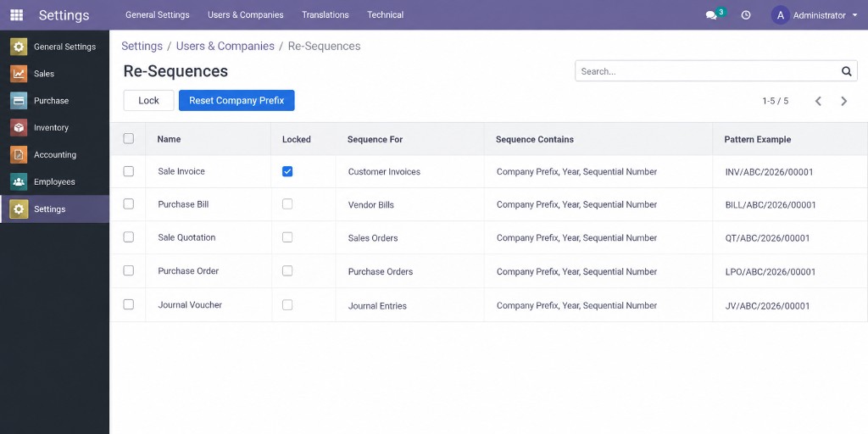This screenshot has height=434, width=868.
Task: Open the apps grid menu icon
Action: 17,15
